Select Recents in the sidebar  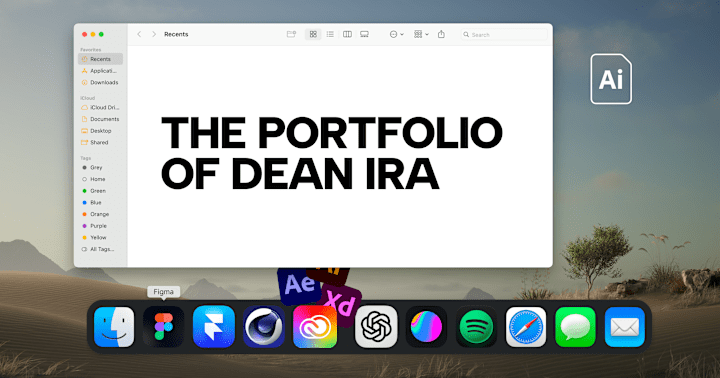click(101, 59)
